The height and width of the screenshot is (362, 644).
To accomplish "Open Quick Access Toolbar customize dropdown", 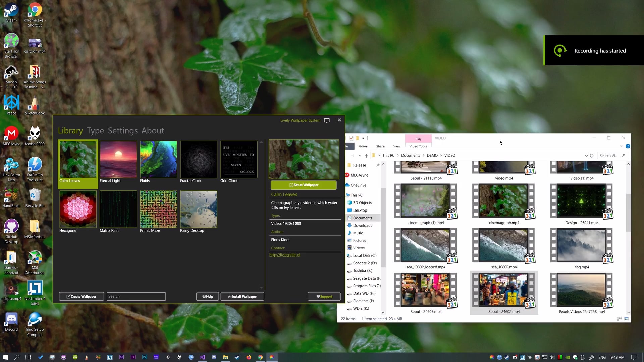I will (x=363, y=138).
